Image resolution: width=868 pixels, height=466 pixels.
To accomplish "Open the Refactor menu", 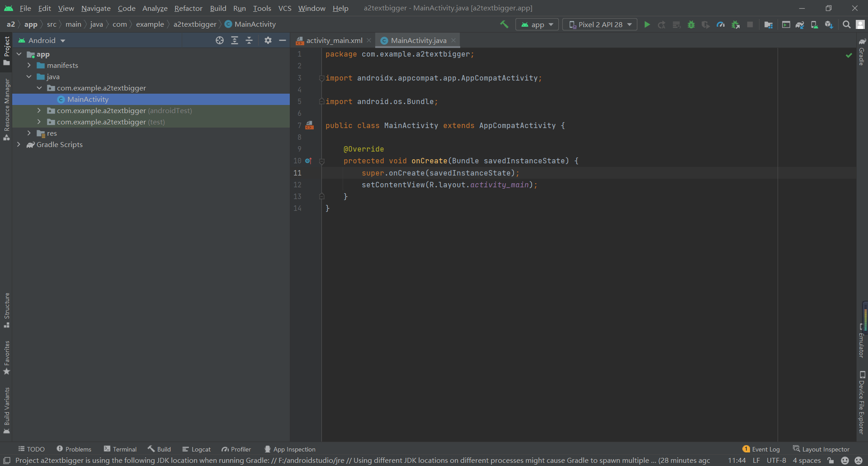I will (188, 8).
